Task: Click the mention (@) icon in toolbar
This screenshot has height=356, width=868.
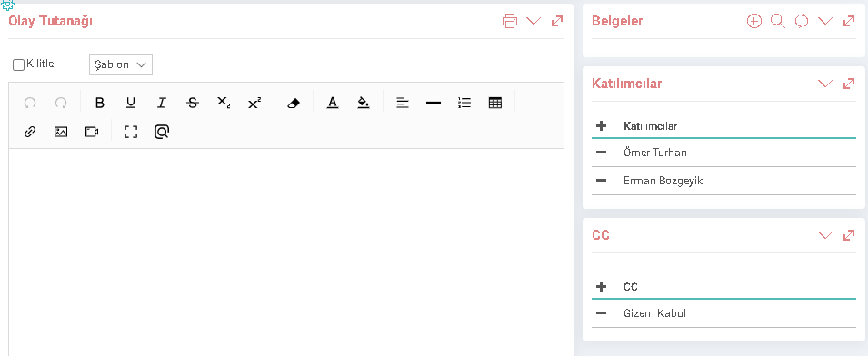Action: tap(162, 132)
